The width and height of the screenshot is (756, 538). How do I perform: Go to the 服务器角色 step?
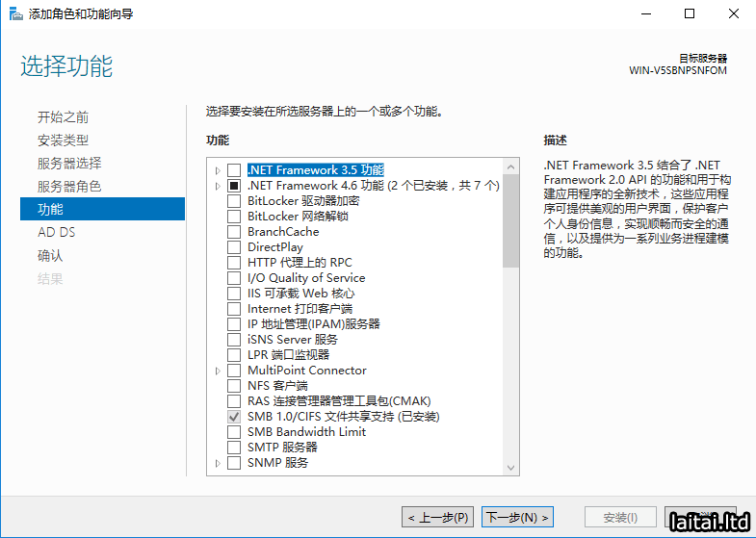coord(69,186)
